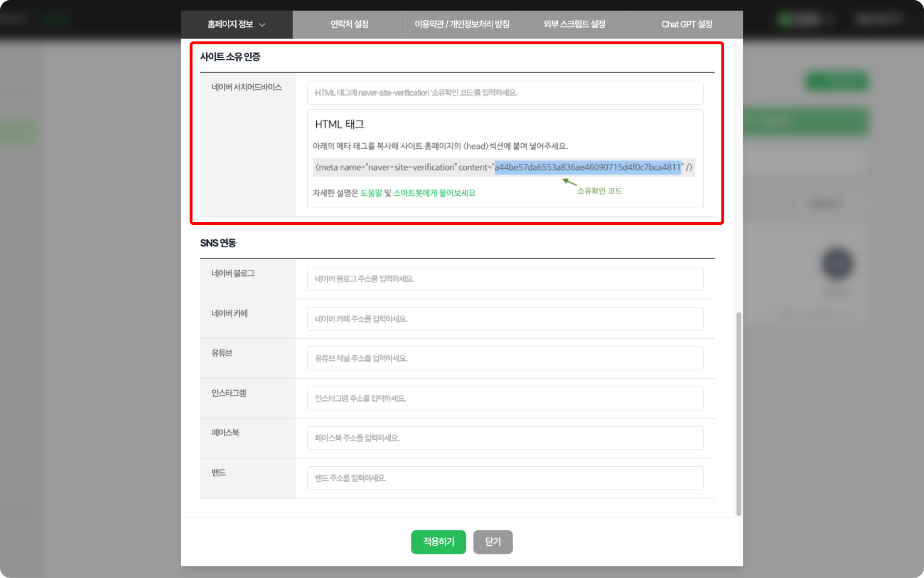Click the 네이버 서치어드바이스 verification code field
Image resolution: width=924 pixels, height=578 pixels.
[505, 92]
